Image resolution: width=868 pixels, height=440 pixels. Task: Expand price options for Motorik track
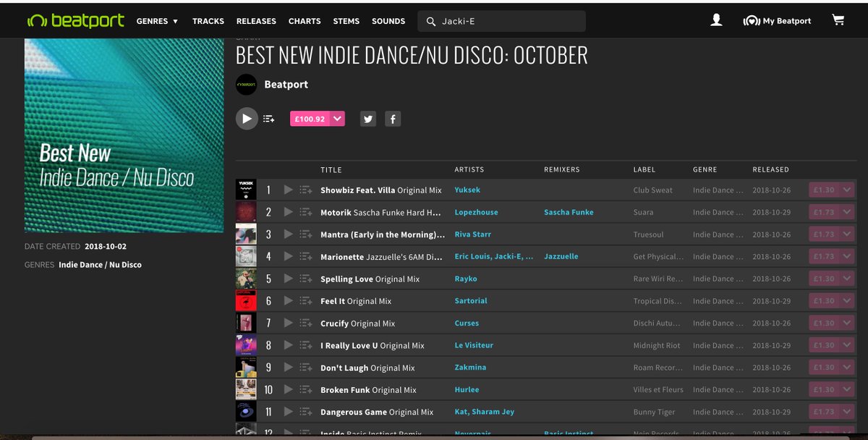coord(847,212)
